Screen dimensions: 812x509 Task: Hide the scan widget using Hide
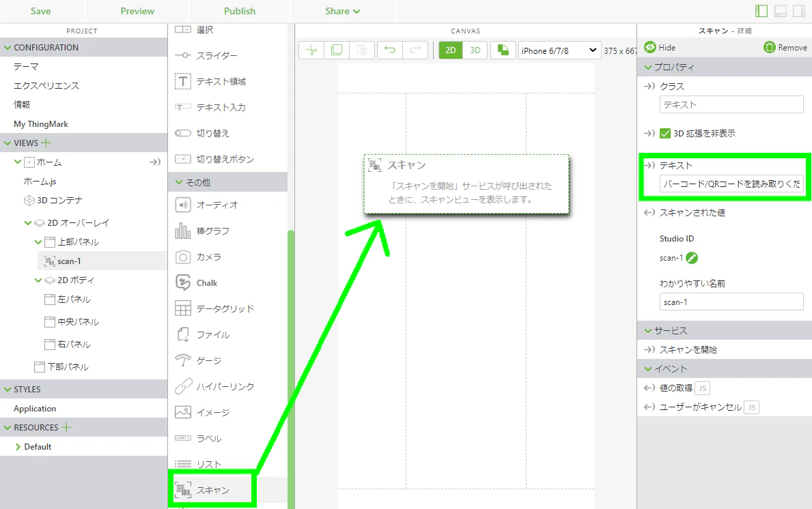coord(660,48)
